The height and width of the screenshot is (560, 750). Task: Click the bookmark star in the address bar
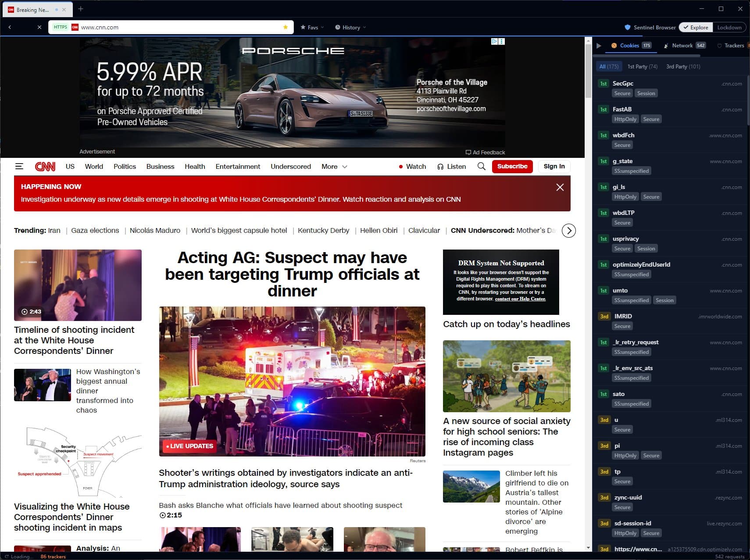[286, 27]
